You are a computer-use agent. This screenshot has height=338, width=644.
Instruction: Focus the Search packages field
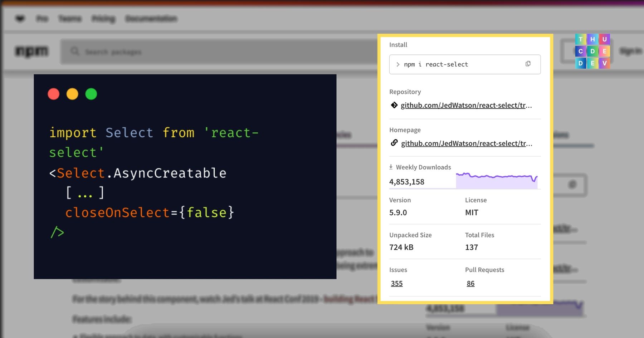pos(218,52)
